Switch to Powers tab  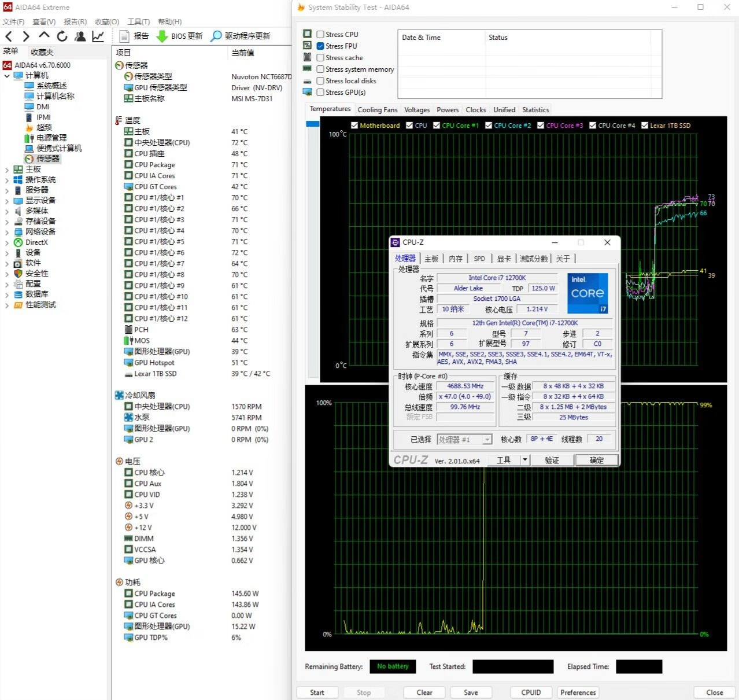(x=448, y=110)
